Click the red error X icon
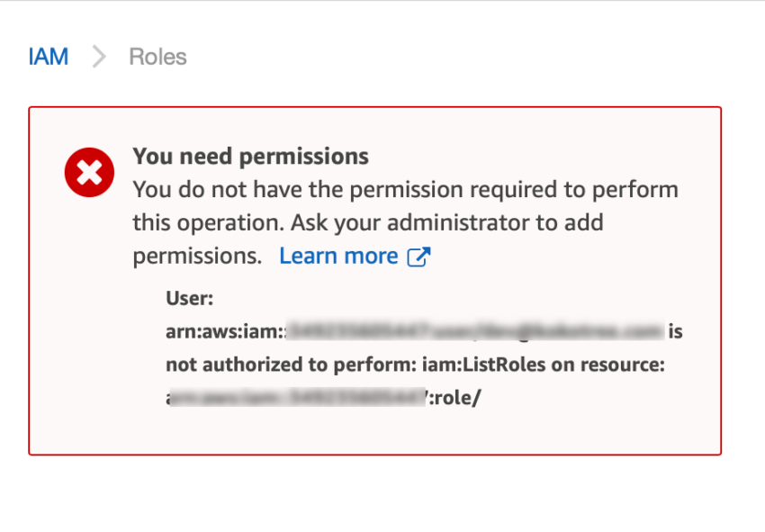The width and height of the screenshot is (765, 532). point(89,172)
